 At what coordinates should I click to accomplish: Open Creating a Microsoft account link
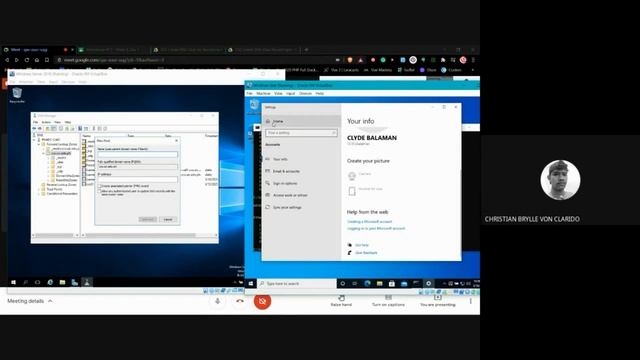pyautogui.click(x=369, y=222)
